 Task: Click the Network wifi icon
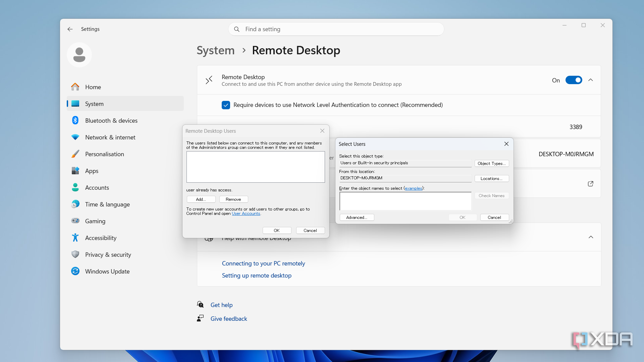coord(75,137)
